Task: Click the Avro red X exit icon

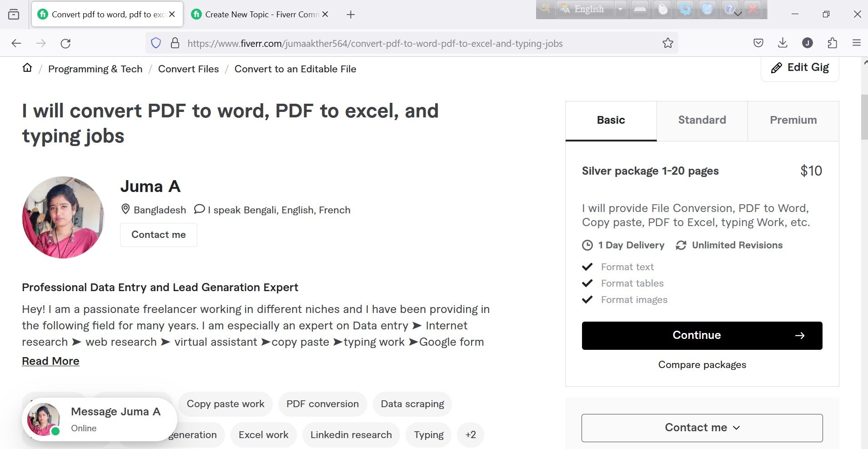Action: [x=753, y=9]
